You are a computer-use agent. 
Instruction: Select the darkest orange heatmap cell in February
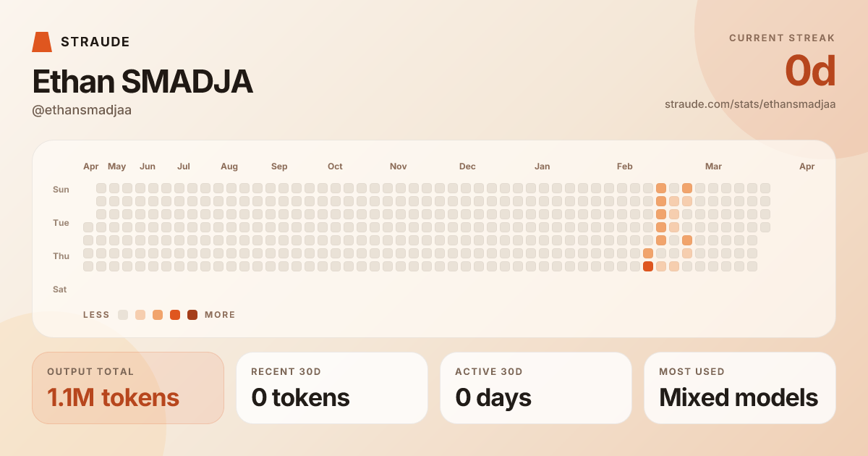(648, 266)
